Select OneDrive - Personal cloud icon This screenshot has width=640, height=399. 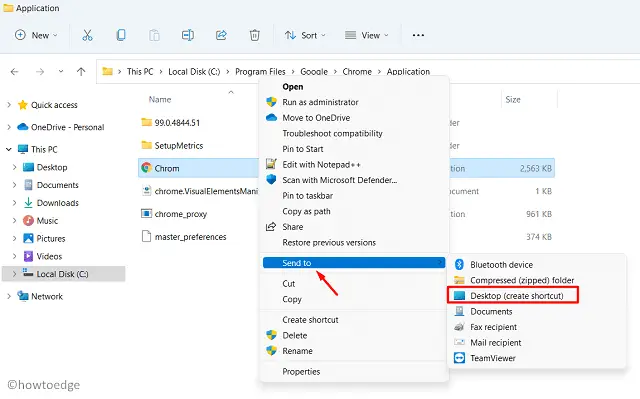(22, 127)
